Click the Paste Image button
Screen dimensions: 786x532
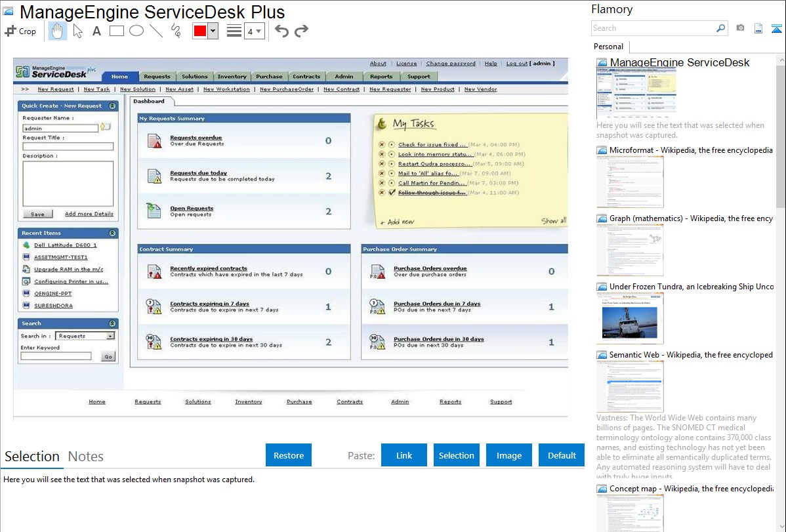point(509,455)
